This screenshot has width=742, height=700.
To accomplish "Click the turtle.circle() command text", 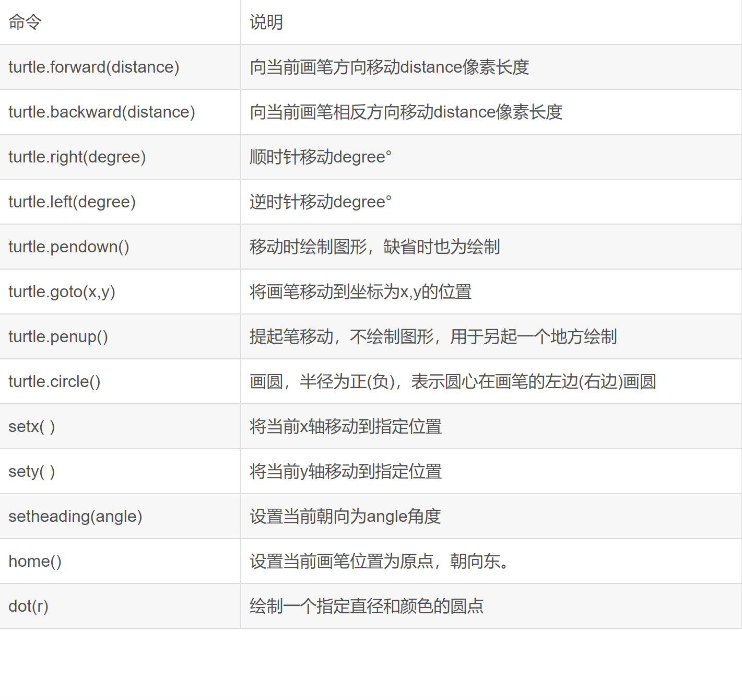I will coord(54,381).
